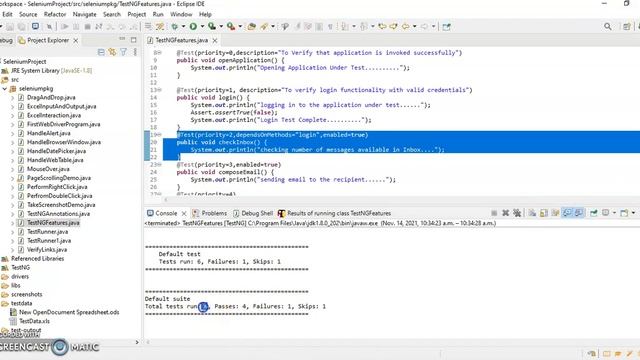This screenshot has width=640, height=360.
Task: Open the Refactor menu
Action: point(55,14)
